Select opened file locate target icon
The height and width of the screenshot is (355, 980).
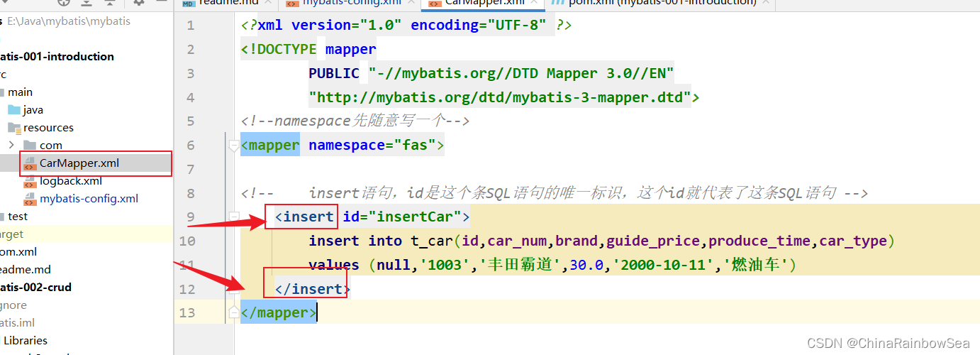click(64, 2)
